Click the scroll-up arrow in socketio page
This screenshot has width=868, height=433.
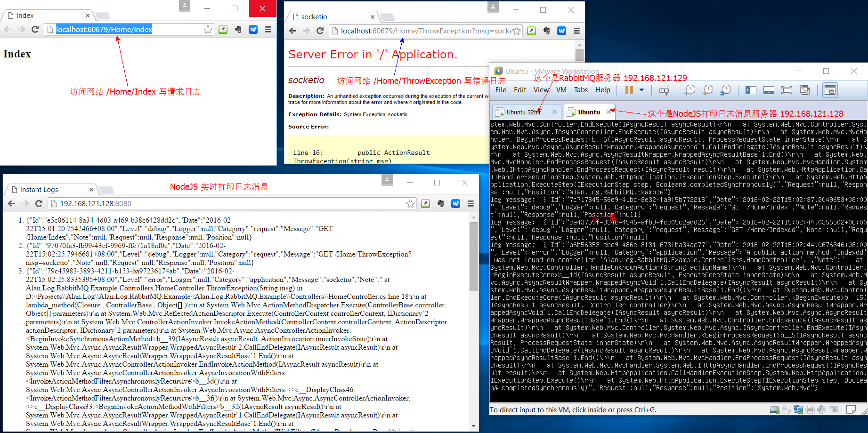[x=579, y=45]
